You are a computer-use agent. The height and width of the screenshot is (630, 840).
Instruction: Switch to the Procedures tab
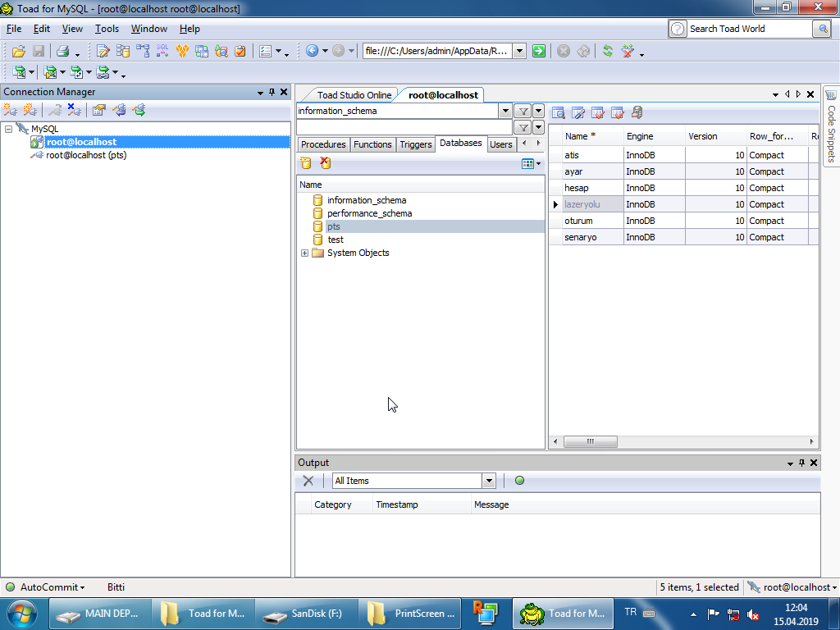[323, 144]
